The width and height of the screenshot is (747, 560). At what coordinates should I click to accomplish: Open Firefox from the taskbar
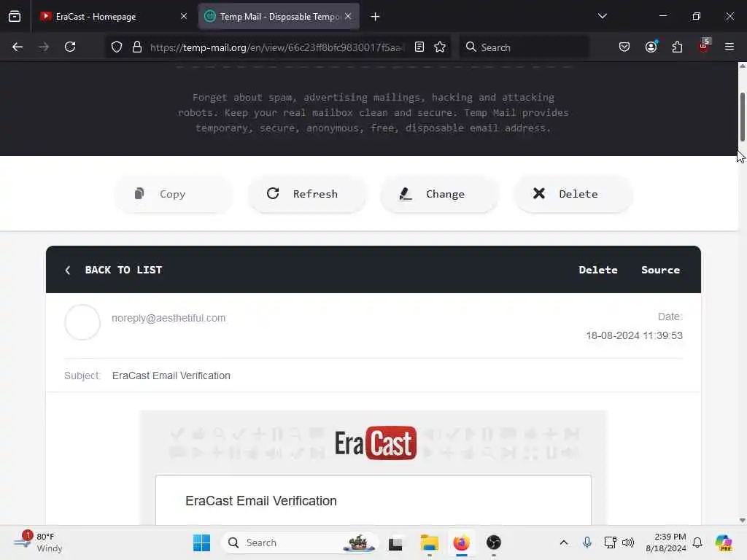pyautogui.click(x=461, y=542)
